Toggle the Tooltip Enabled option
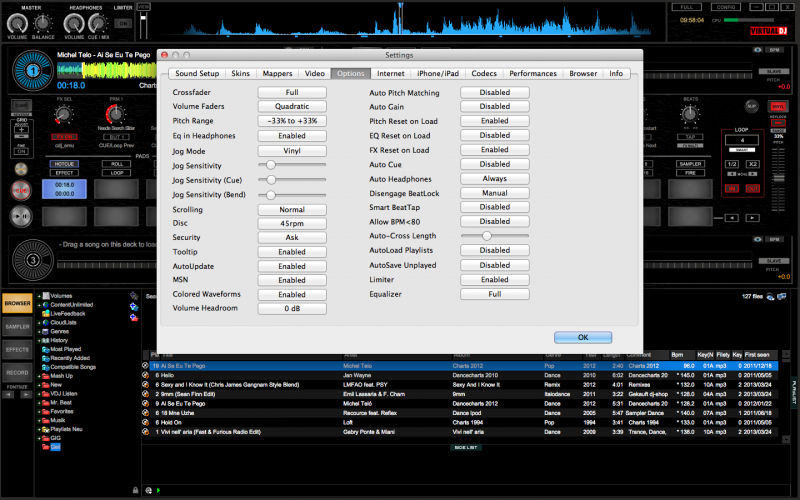The width and height of the screenshot is (800, 500). point(292,252)
